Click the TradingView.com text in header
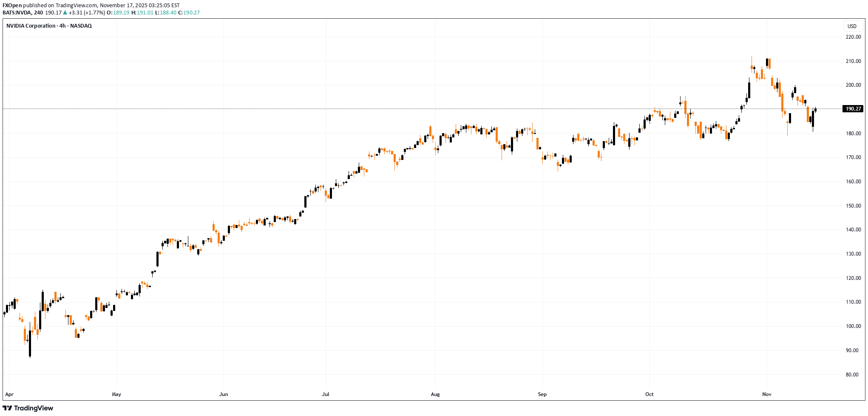The width and height of the screenshot is (868, 416). [x=76, y=6]
